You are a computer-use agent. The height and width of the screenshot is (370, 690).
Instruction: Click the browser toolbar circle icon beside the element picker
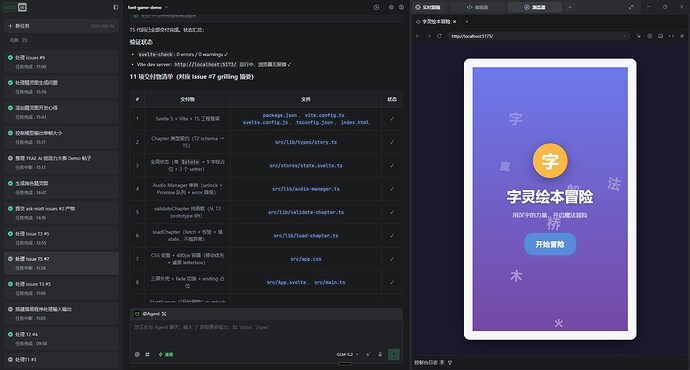coord(650,36)
